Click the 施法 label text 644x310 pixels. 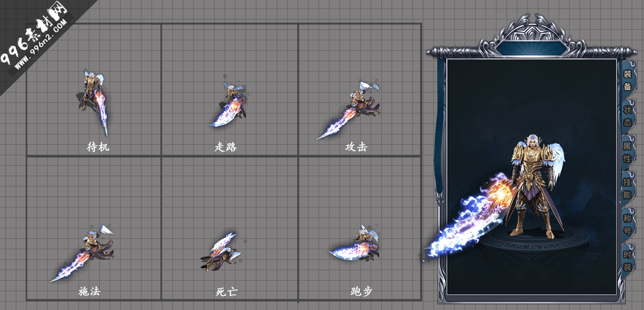pos(89,291)
